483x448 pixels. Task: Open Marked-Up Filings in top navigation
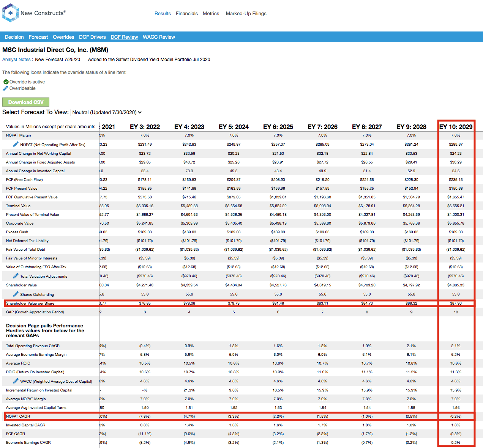246,13
